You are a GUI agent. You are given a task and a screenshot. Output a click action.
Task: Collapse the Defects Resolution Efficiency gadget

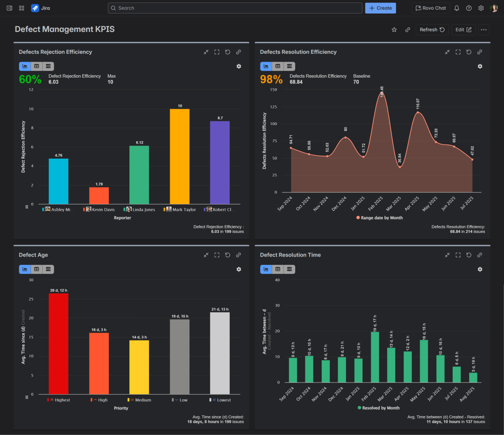pos(447,52)
